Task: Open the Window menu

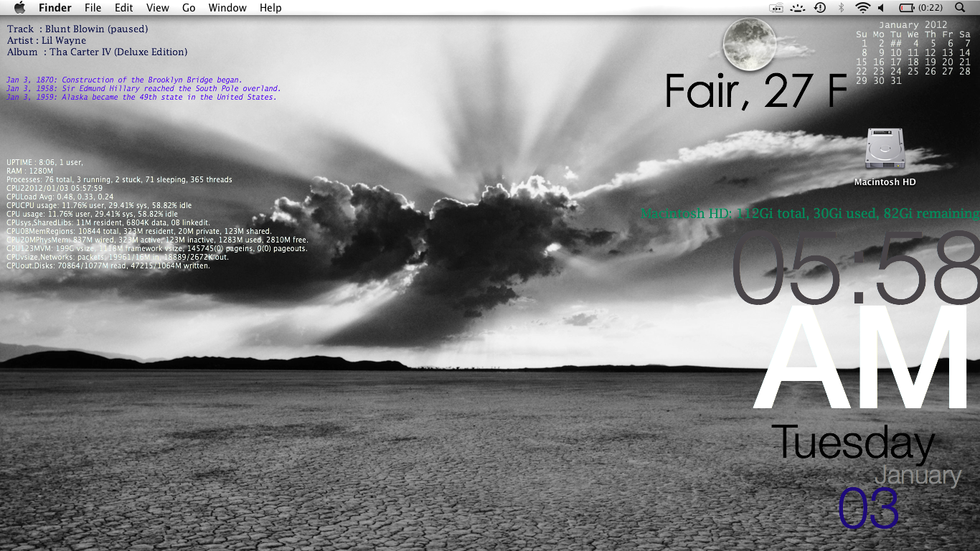Action: (227, 8)
